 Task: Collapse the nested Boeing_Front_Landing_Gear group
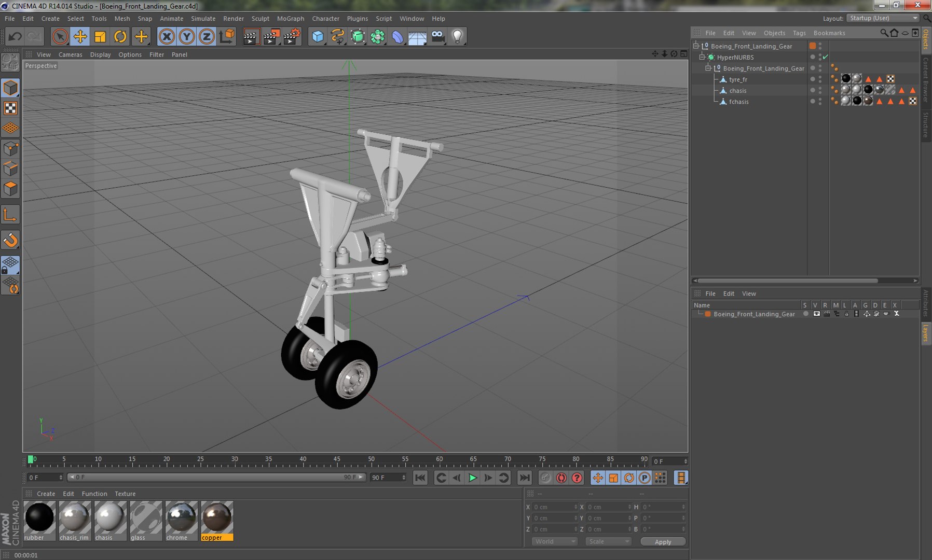[708, 68]
